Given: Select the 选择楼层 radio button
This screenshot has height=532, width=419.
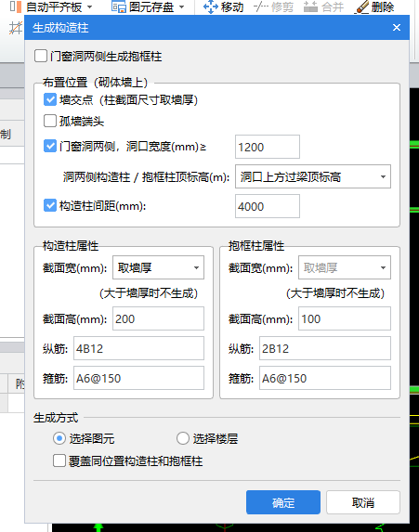Looking at the screenshot, I should click(183, 438).
